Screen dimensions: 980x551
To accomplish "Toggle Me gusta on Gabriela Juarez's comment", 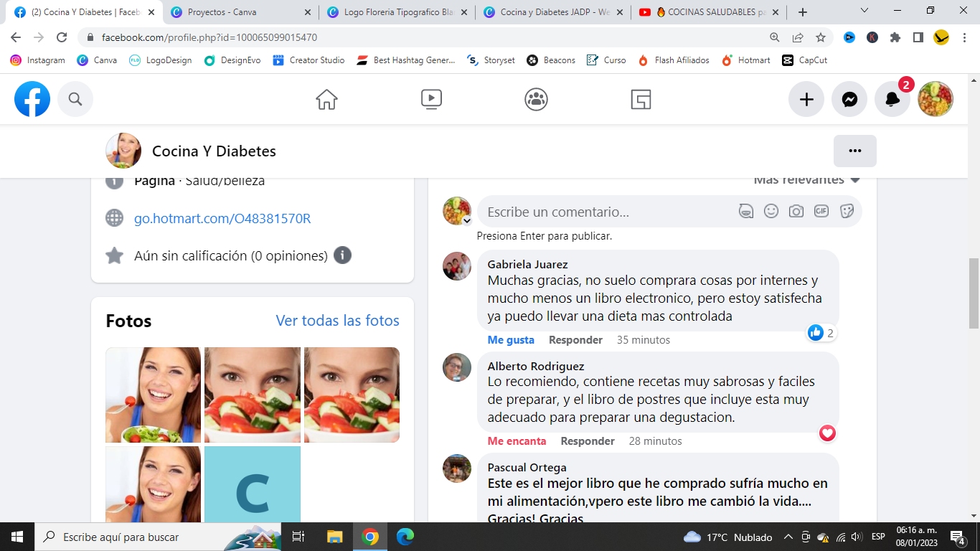I will click(511, 340).
